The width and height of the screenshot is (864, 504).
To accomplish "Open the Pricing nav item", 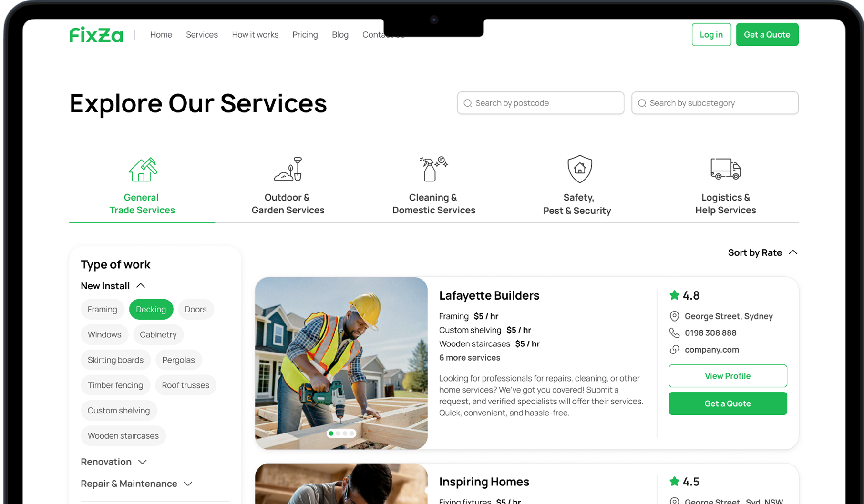I will 305,35.
